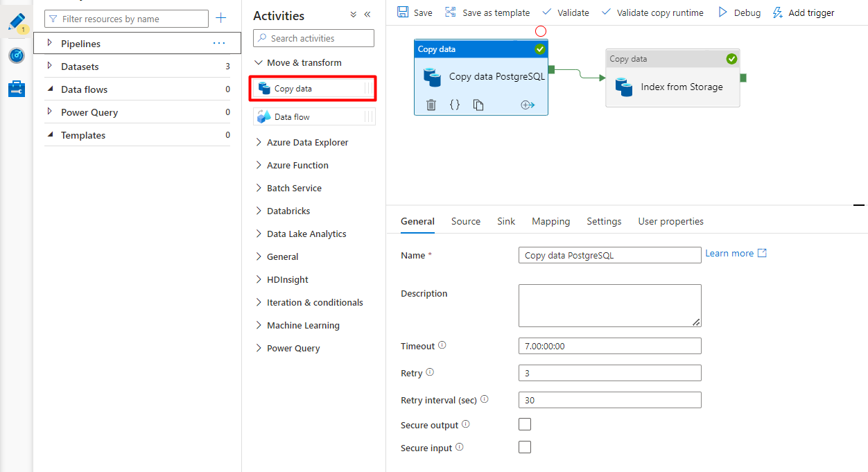Screen dimensions: 868x472
Task: Enable the Secure output checkbox
Action: (525, 424)
